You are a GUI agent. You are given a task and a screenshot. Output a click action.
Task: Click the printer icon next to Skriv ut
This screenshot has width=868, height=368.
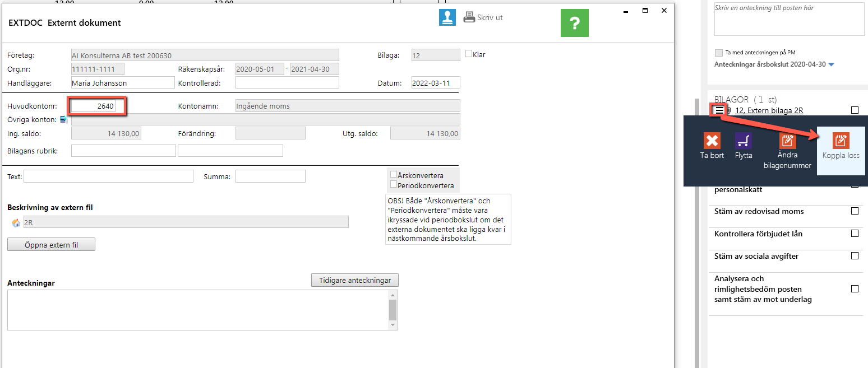[469, 17]
